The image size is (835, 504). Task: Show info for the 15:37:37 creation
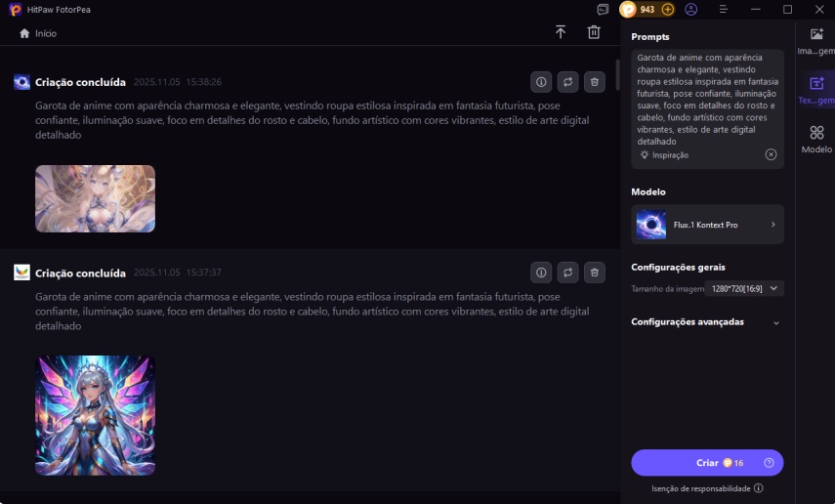pyautogui.click(x=541, y=273)
